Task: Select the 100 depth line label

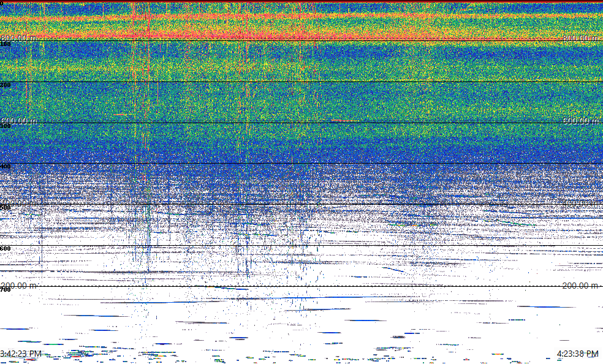Action: [6, 44]
